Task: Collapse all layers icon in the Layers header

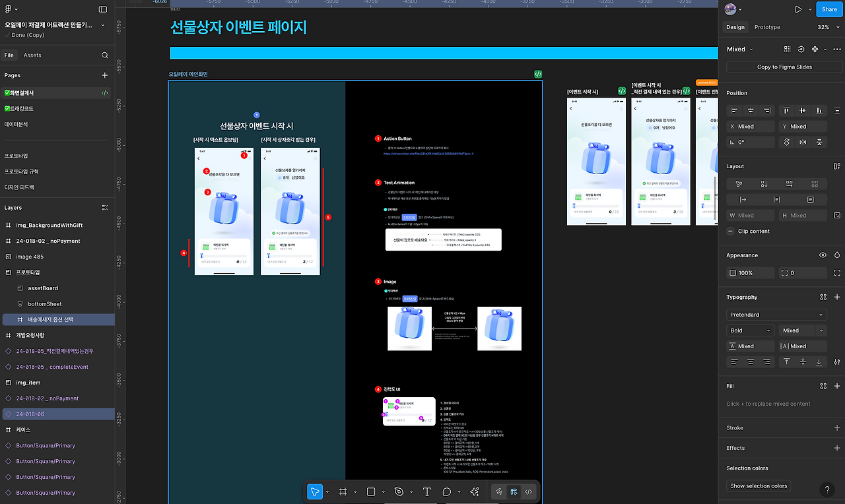Action: point(104,207)
